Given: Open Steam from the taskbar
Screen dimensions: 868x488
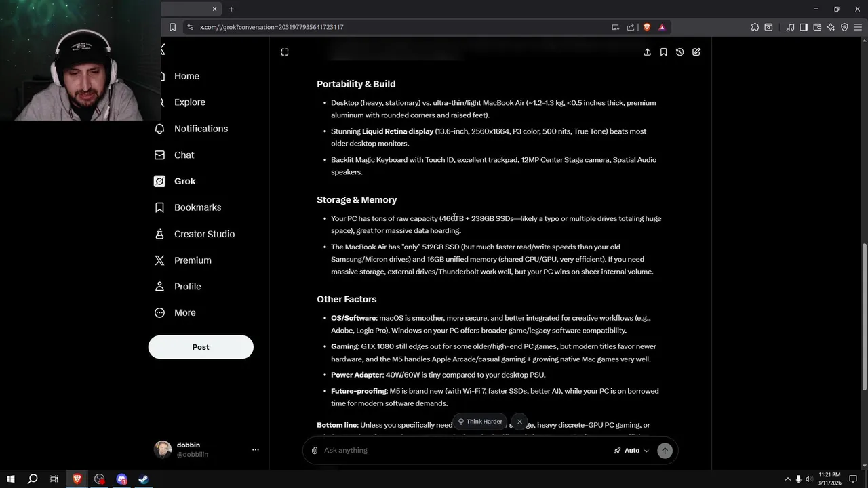Looking at the screenshot, I should tap(144, 479).
